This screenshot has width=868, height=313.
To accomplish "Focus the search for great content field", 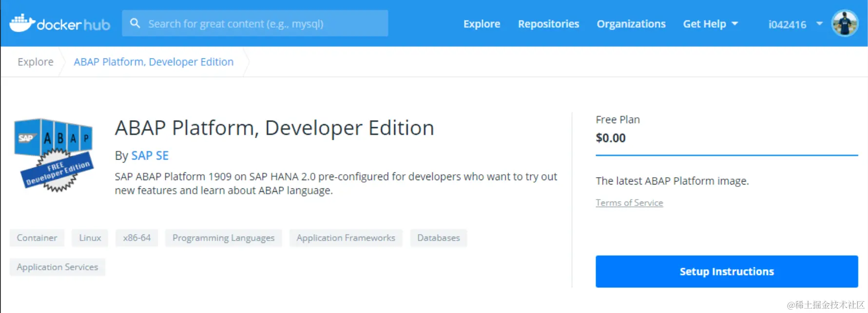I will (x=255, y=23).
